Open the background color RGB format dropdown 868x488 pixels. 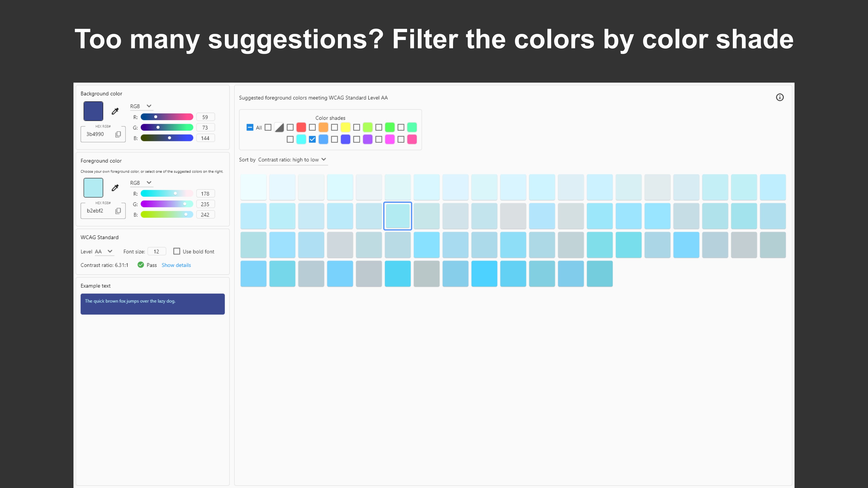[141, 106]
